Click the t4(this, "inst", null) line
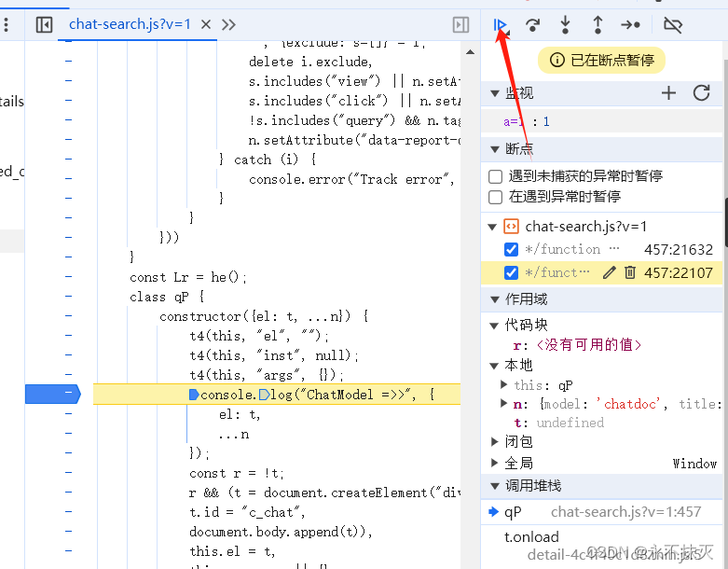Viewport: 728px width, 569px height. click(274, 355)
